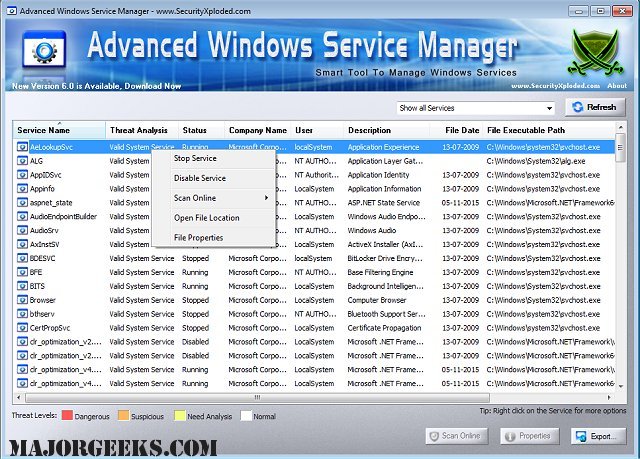Refresh the services list
Screen dimensions: 640x459
[595, 107]
